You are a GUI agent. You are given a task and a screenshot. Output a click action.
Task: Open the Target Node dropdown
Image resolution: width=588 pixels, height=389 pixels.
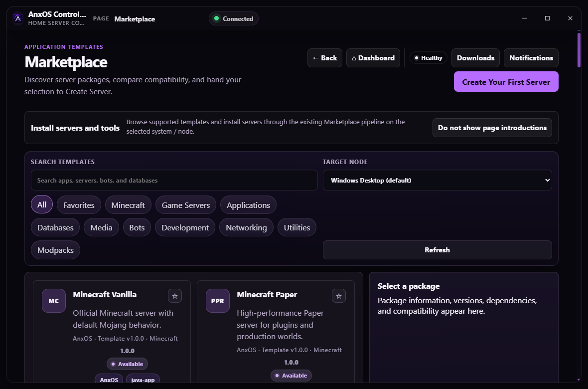pos(437,180)
